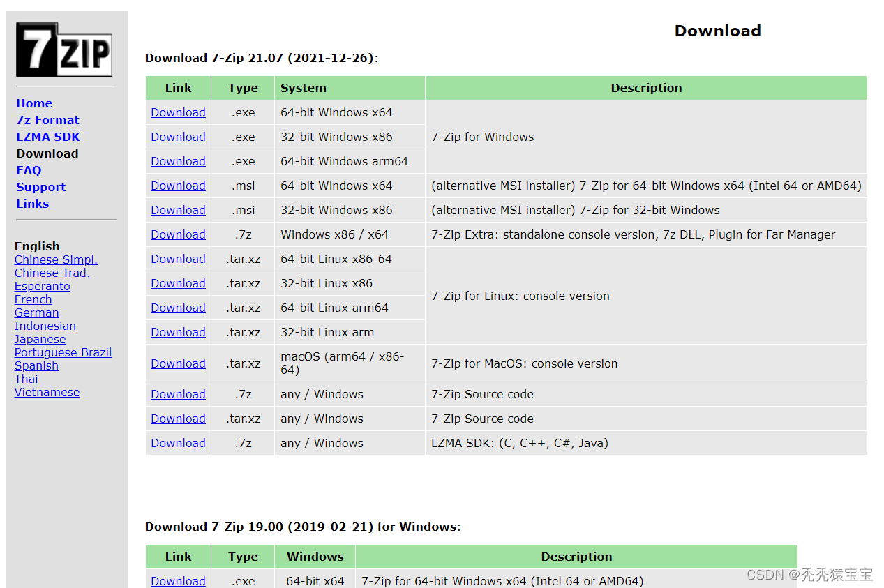Viewport: 884px width, 588px height.
Task: Click '7-Zip for MacOS: console version' text
Action: pyautogui.click(x=525, y=363)
